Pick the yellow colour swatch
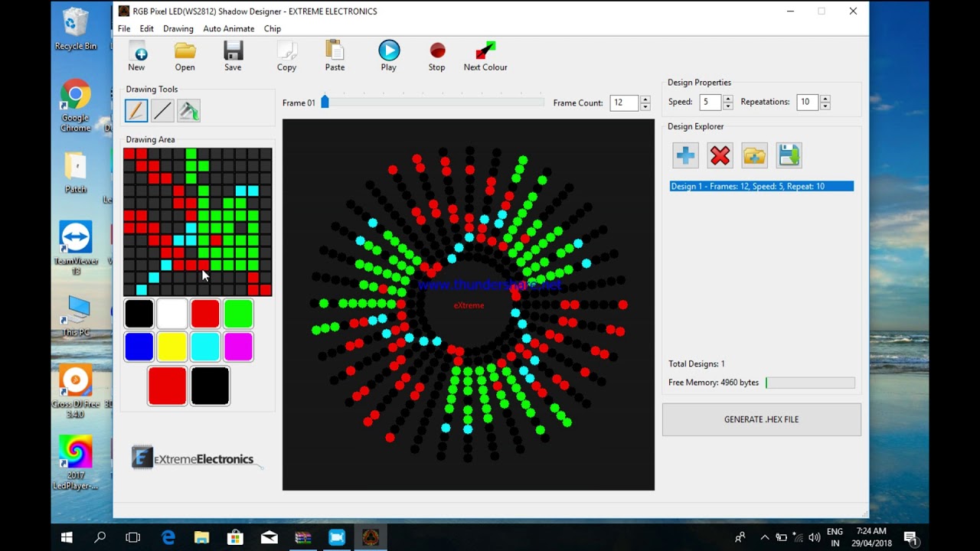 pyautogui.click(x=172, y=347)
